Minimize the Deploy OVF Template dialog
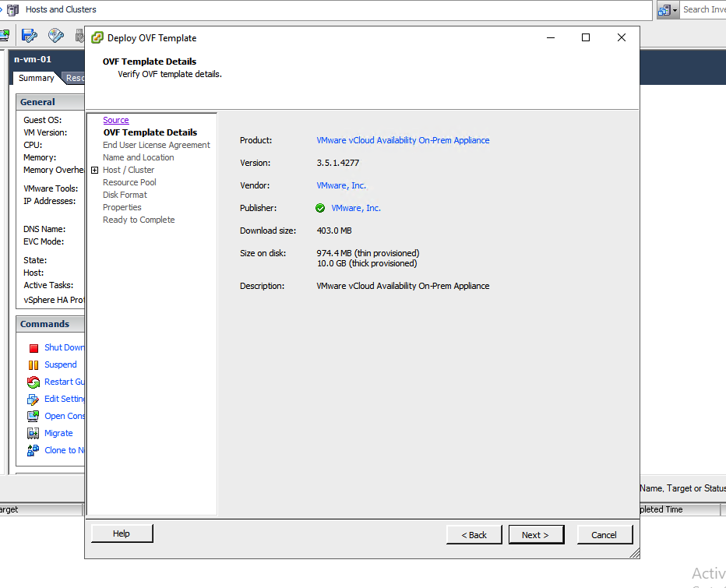Screen dimensions: 726x588 [x=551, y=37]
